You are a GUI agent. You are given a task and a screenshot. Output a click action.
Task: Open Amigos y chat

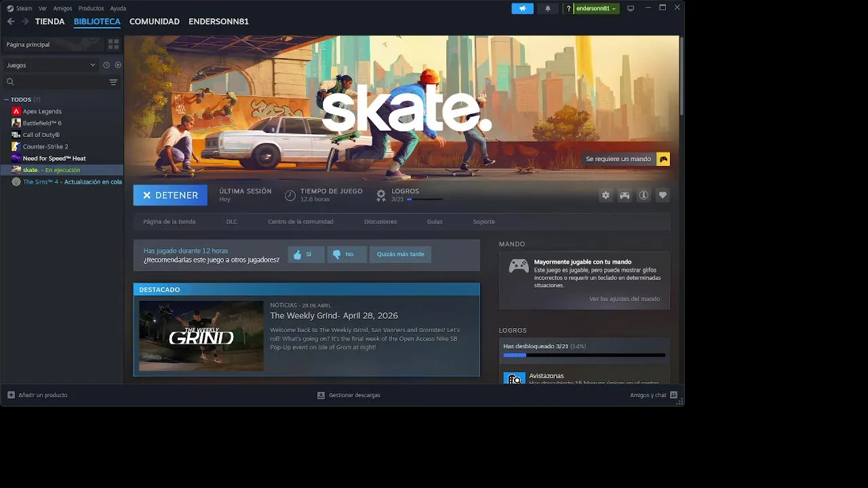click(x=654, y=395)
